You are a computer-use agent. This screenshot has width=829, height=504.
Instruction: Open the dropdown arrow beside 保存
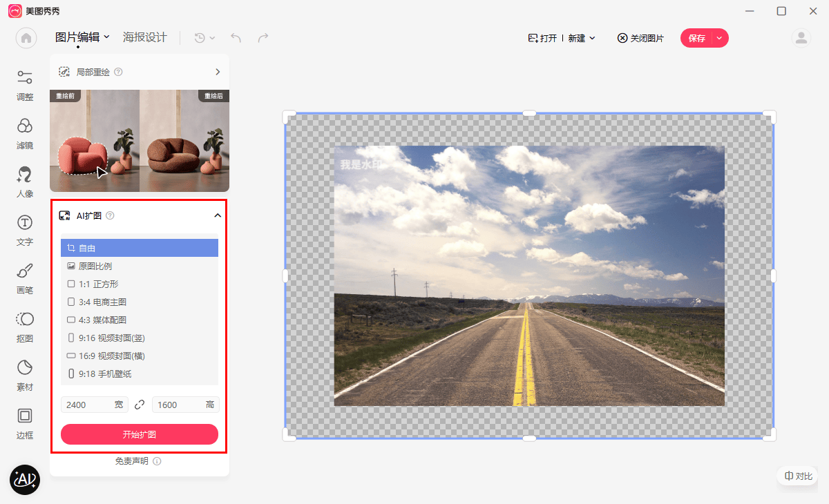tap(719, 38)
